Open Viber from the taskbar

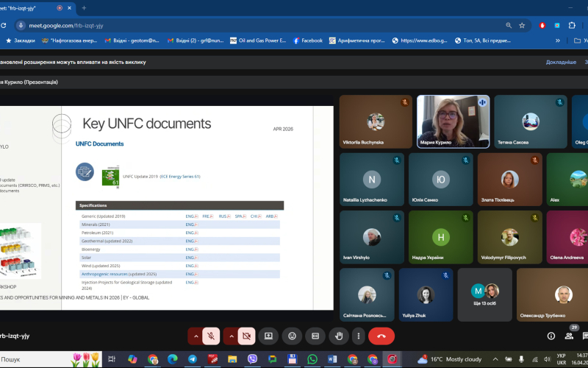pyautogui.click(x=252, y=359)
